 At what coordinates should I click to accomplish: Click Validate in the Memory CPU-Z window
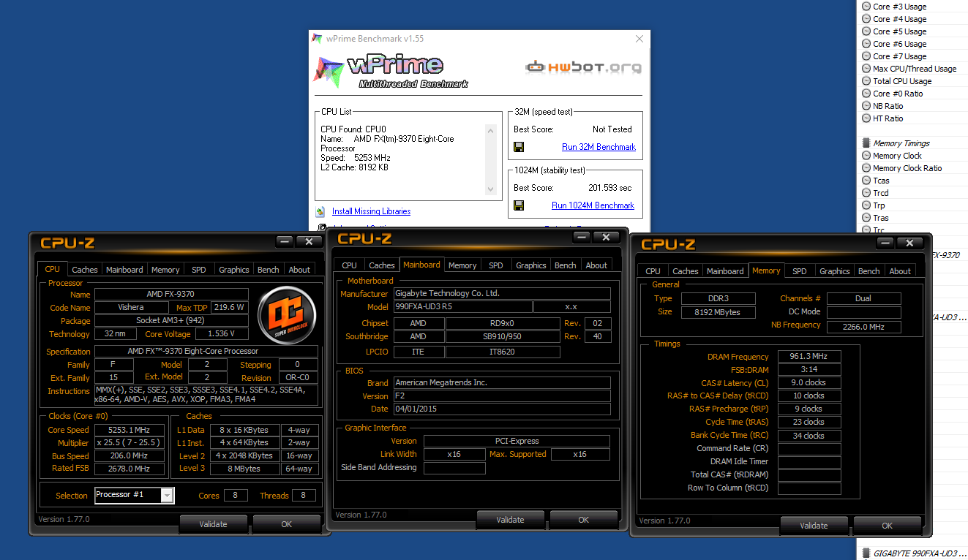pos(814,525)
